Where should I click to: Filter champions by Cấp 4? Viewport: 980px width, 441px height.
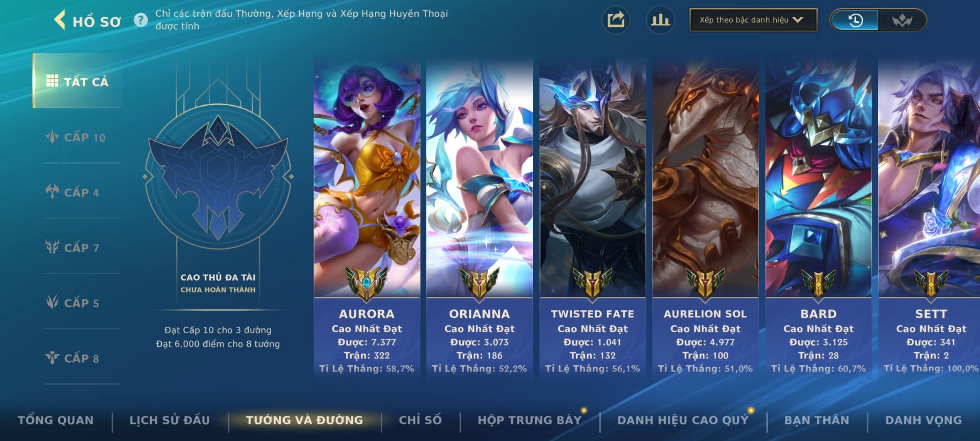[x=73, y=192]
